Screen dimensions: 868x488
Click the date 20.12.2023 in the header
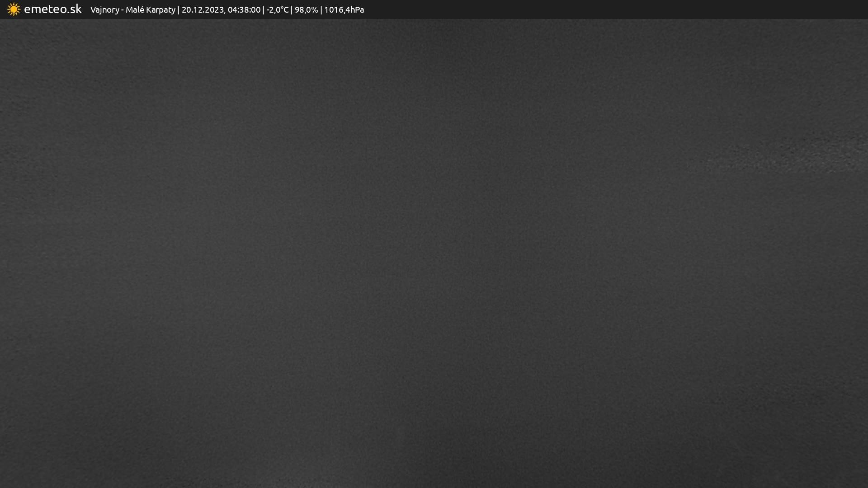(x=203, y=10)
